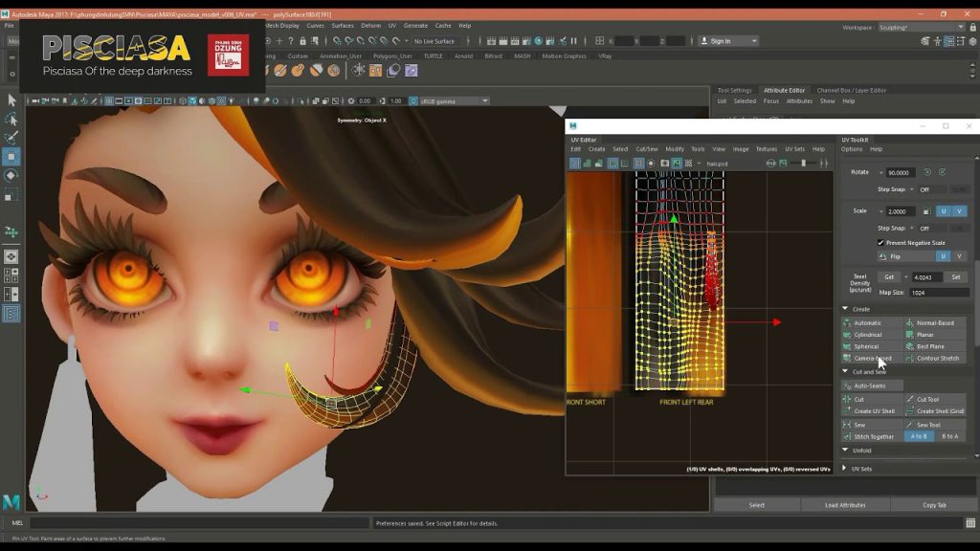This screenshot has height=551, width=980.
Task: Open the Cut/Sew menu in UV Editor
Action: (646, 149)
